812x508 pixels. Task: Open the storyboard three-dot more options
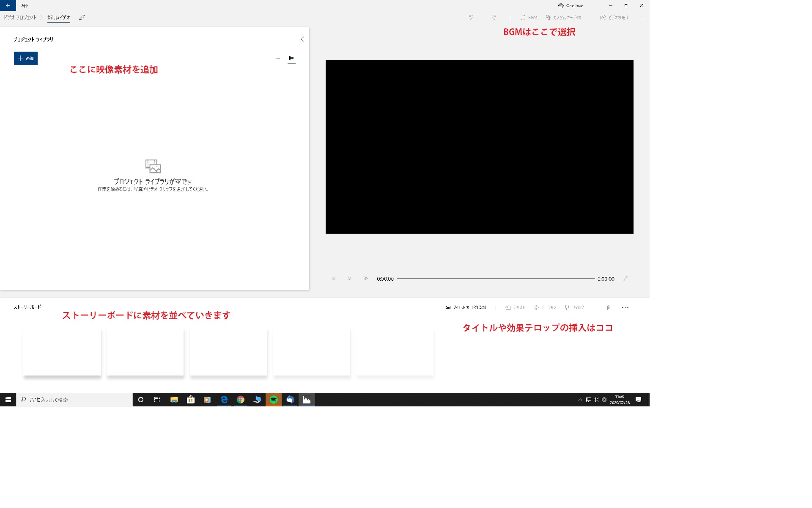625,308
